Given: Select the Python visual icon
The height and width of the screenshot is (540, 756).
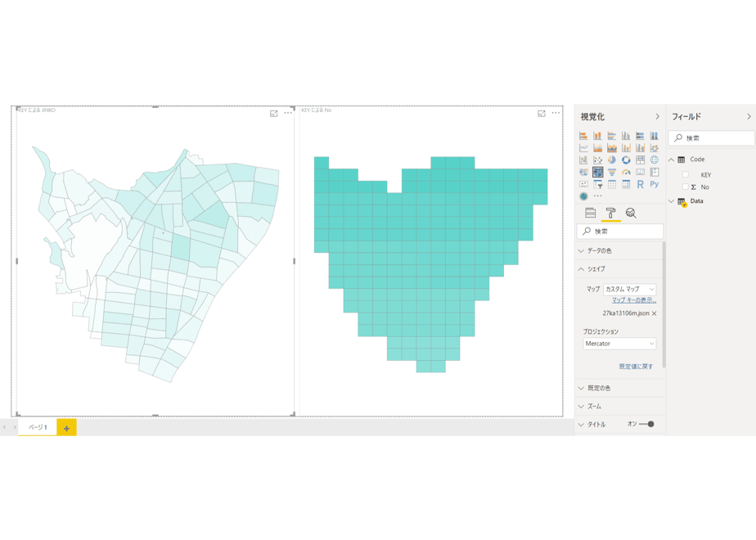Looking at the screenshot, I should 655,184.
